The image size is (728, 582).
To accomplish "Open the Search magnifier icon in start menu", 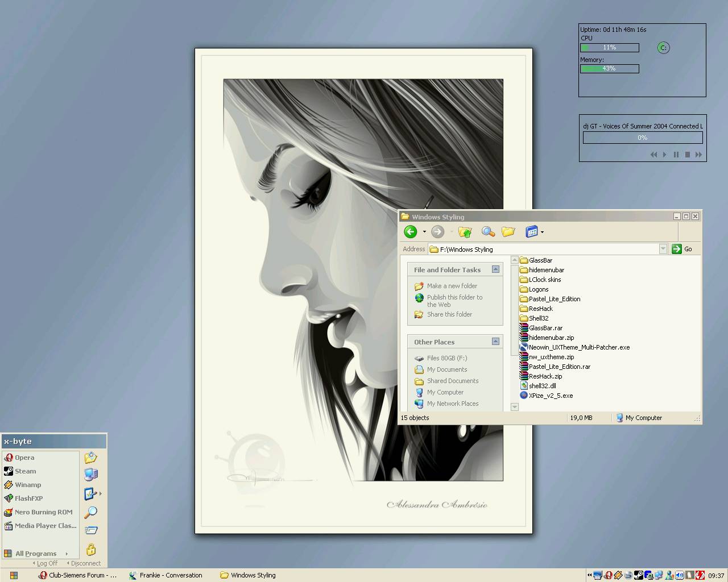I will point(90,512).
